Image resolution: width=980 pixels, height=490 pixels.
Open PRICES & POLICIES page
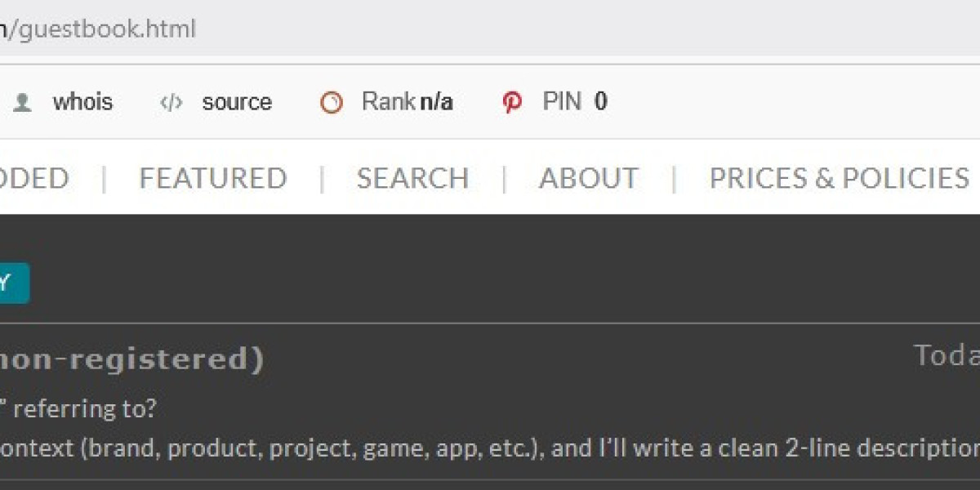point(840,178)
